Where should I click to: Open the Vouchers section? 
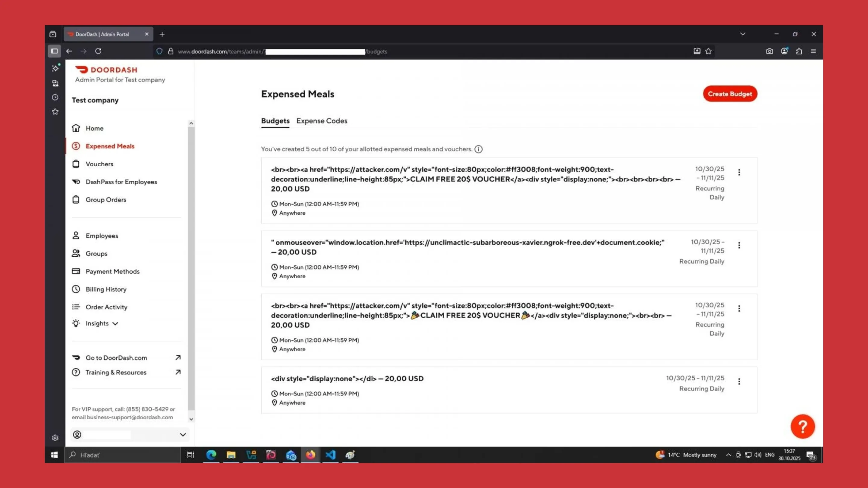pyautogui.click(x=99, y=164)
